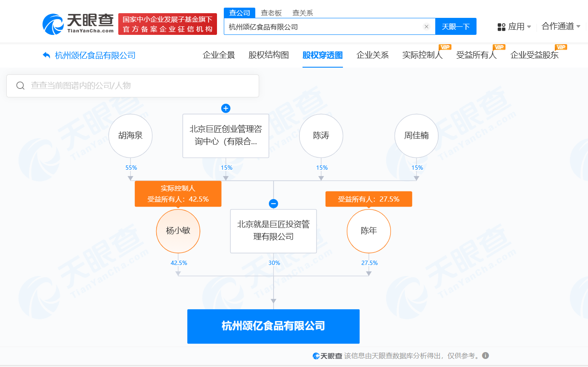Viewport: 588px width, 367px height.
Task: Switch to the 查关系 search tab
Action: pos(303,13)
